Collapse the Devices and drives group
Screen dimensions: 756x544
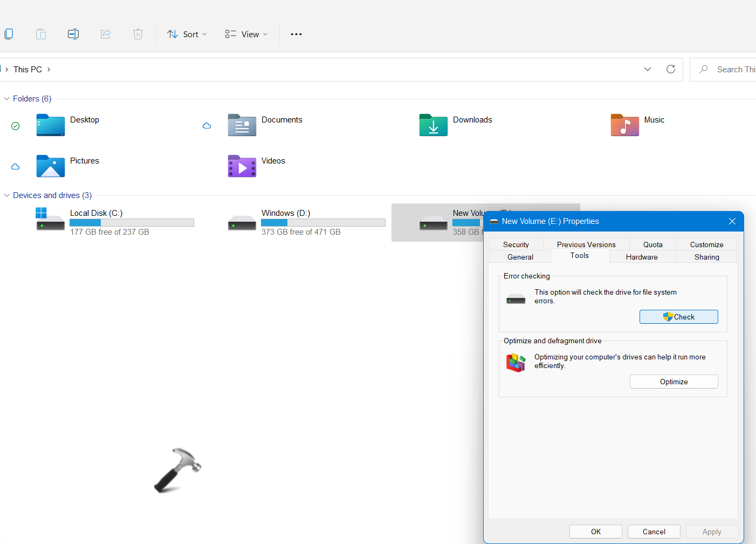pyautogui.click(x=7, y=195)
